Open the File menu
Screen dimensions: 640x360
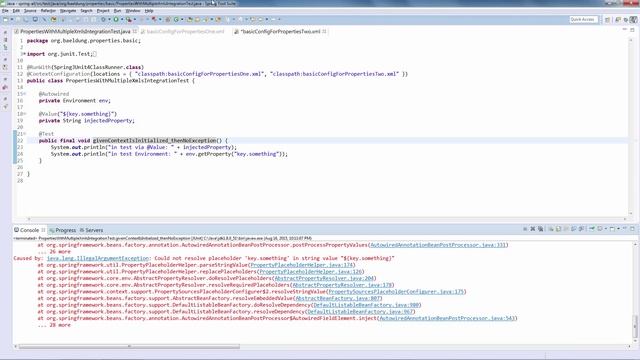pyautogui.click(x=5, y=11)
